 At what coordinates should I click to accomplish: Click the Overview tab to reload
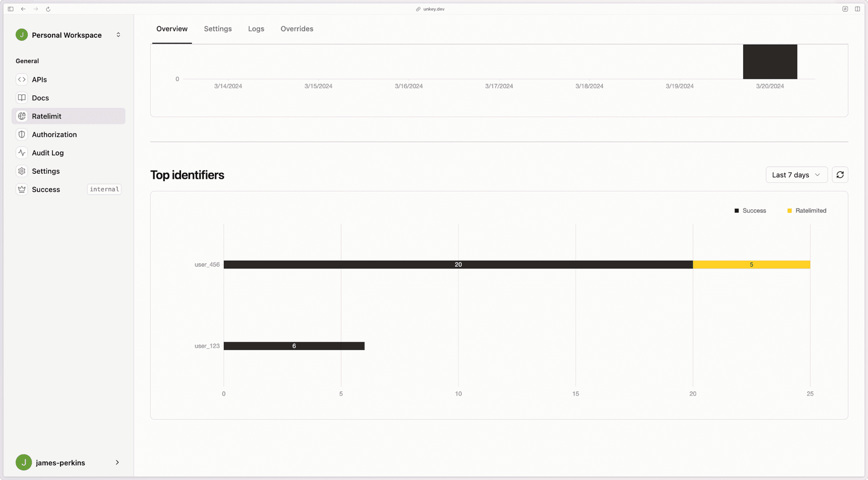pos(172,28)
